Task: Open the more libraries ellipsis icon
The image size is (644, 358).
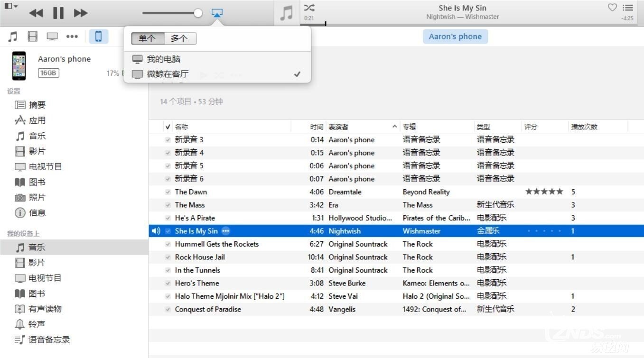Action: tap(72, 37)
